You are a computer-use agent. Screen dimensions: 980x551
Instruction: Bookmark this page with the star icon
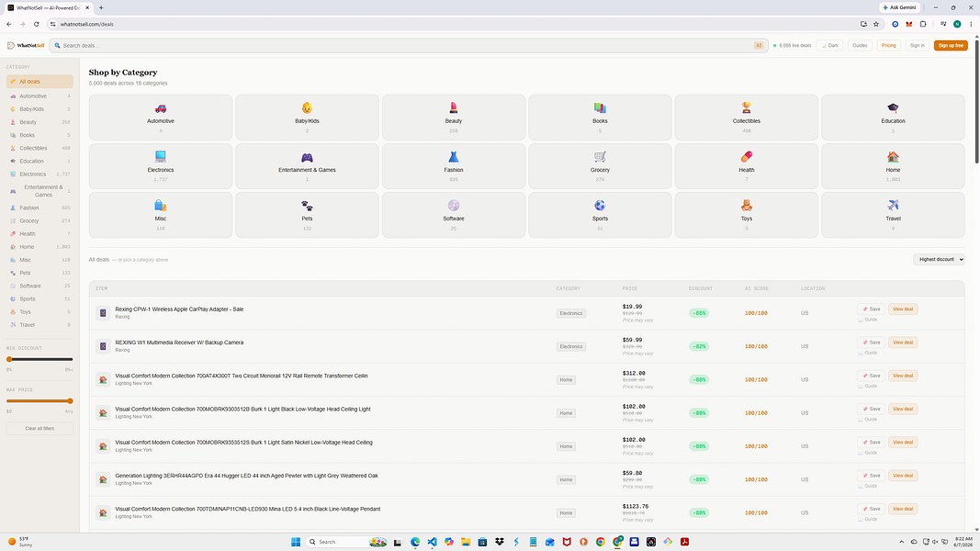(876, 25)
